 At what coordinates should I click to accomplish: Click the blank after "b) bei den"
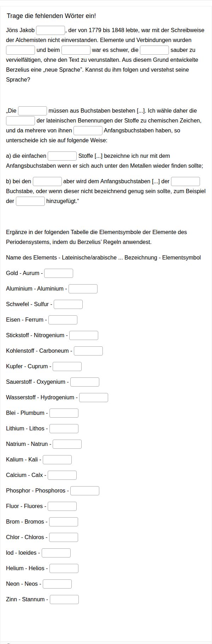[x=47, y=181]
